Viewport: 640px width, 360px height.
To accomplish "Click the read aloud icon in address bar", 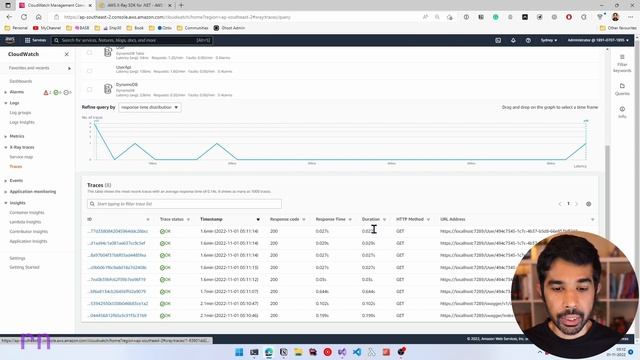I will (x=425, y=17).
